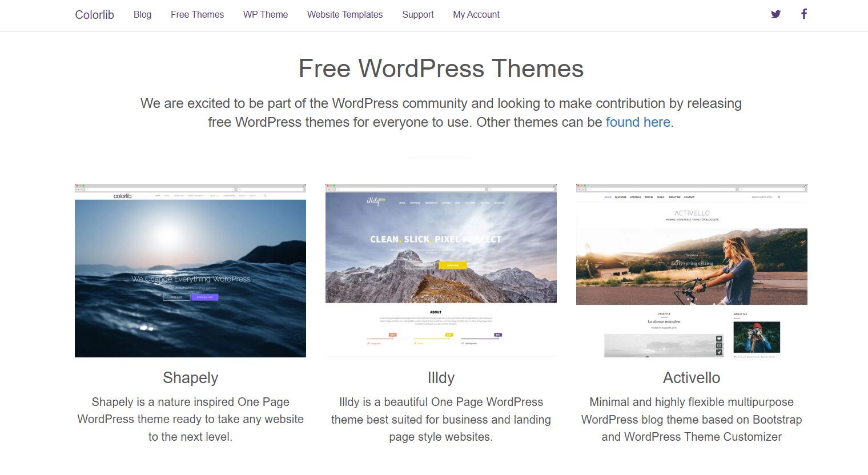Screen dimensions: 868x475
Task: Click the Activello description paragraph
Action: click(x=692, y=420)
